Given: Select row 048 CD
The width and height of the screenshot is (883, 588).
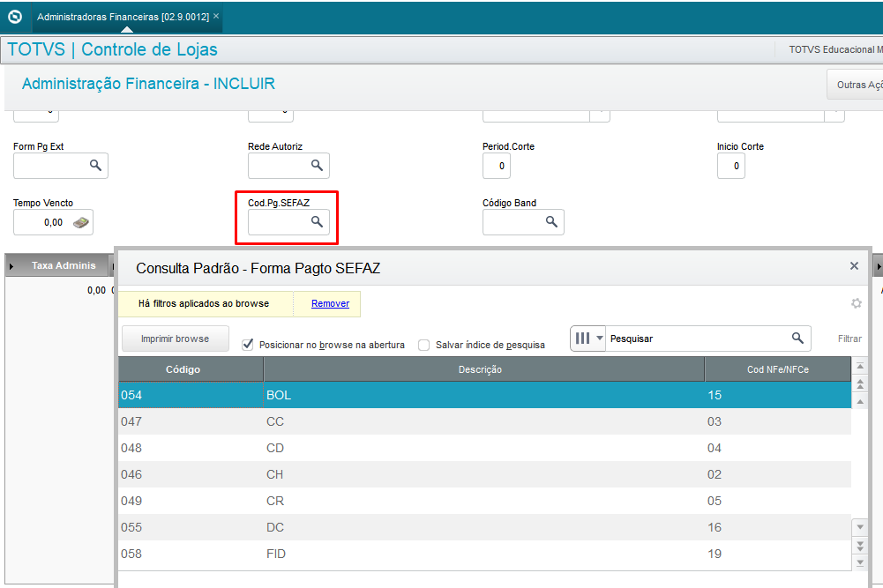Looking at the screenshot, I should [x=485, y=448].
